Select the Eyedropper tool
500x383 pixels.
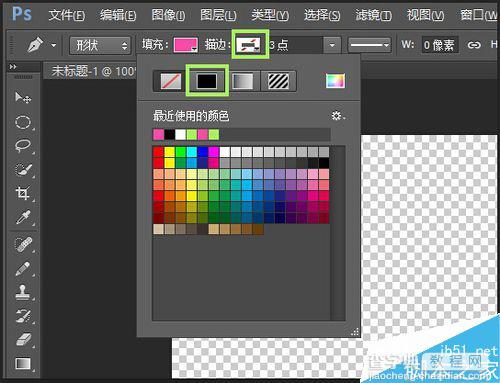pos(23,217)
